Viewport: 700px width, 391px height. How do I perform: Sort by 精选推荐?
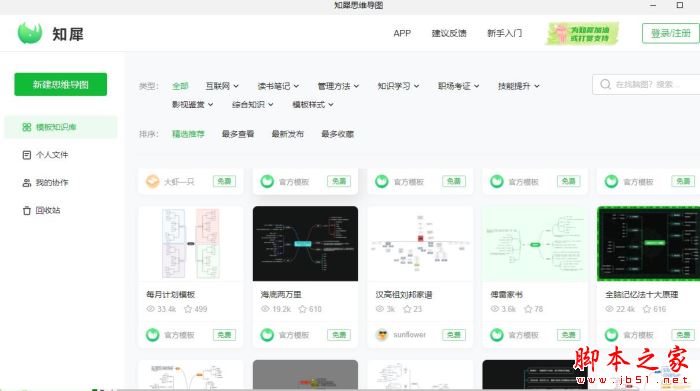(x=188, y=134)
